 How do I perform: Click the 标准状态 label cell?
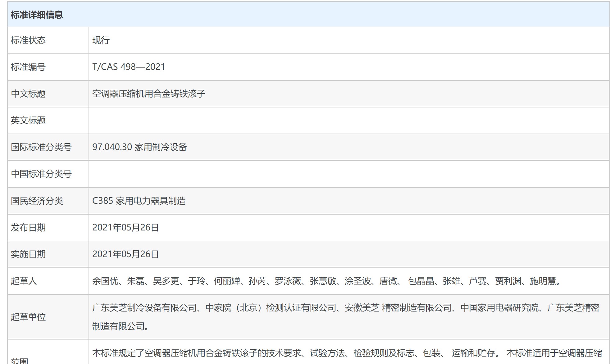pos(28,40)
